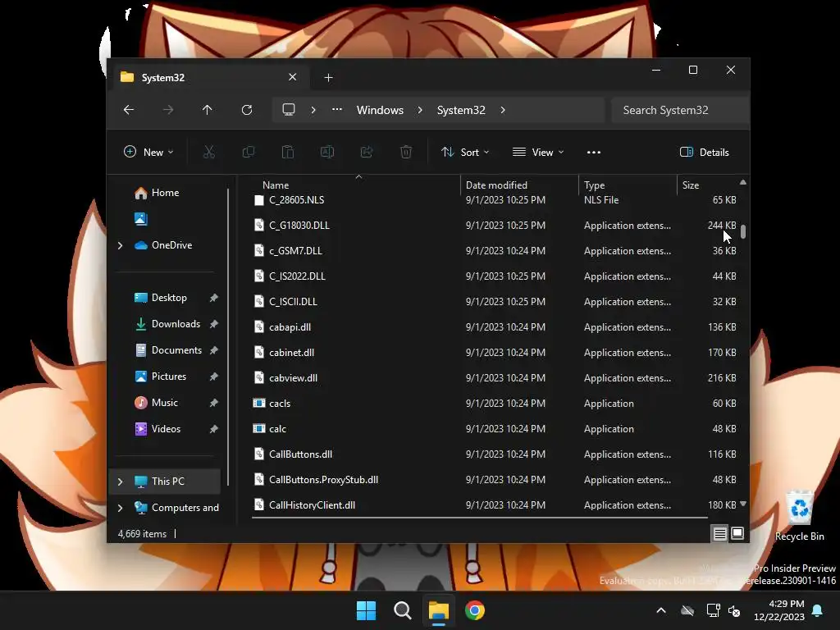Click the chevron after Windows in breadcrumb
Image resolution: width=840 pixels, height=630 pixels.
point(420,110)
